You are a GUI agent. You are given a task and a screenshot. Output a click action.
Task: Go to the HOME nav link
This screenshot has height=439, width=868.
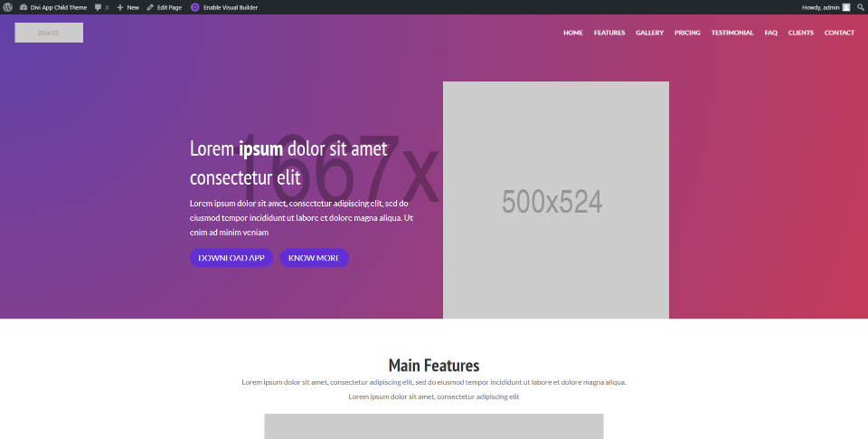(x=573, y=33)
